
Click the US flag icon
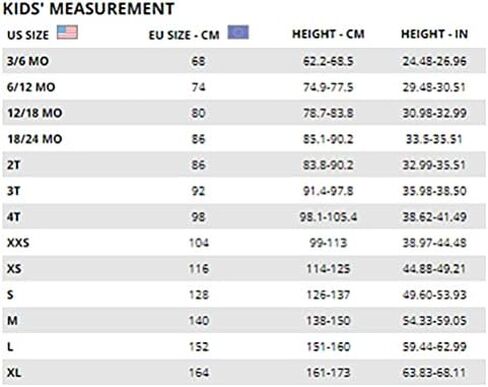click(x=67, y=33)
